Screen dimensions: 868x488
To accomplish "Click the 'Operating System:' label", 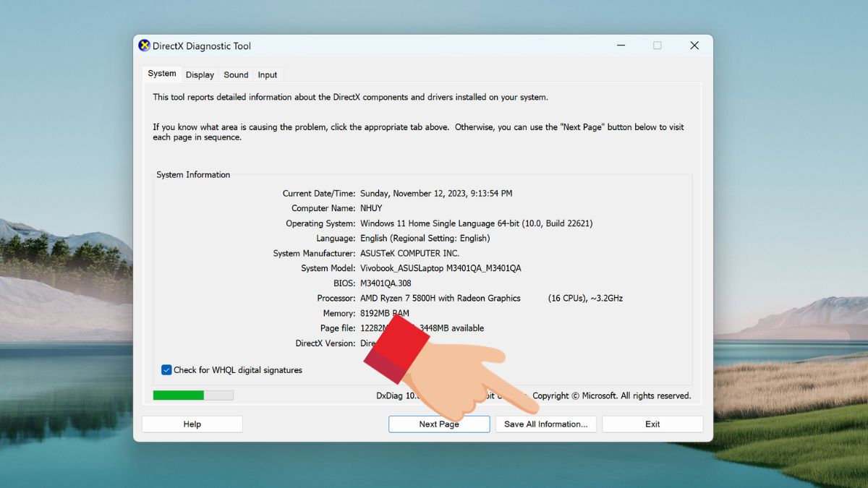I will point(320,223).
